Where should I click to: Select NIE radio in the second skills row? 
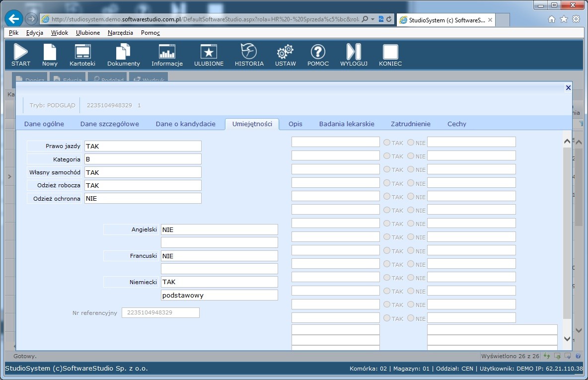coord(411,155)
